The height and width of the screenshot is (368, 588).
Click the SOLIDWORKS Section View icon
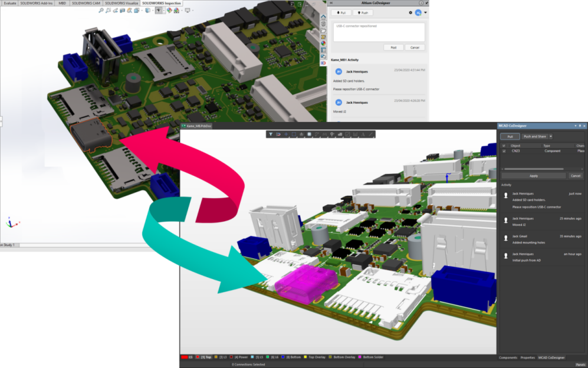pos(122,11)
